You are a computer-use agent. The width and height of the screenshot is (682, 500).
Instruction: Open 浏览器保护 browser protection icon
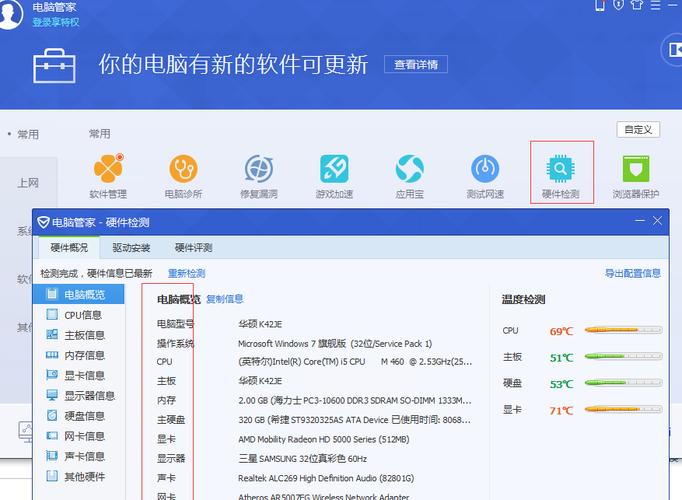(x=636, y=168)
